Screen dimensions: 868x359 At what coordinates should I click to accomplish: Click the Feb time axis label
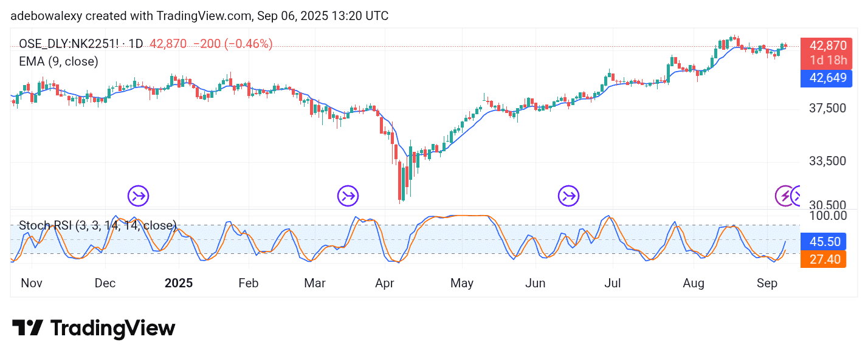click(x=248, y=283)
